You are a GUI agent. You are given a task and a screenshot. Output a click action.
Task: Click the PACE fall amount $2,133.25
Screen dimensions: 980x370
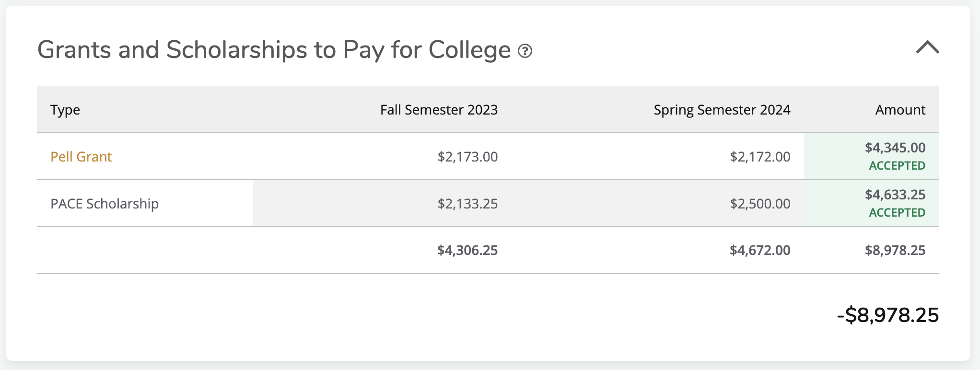467,204
